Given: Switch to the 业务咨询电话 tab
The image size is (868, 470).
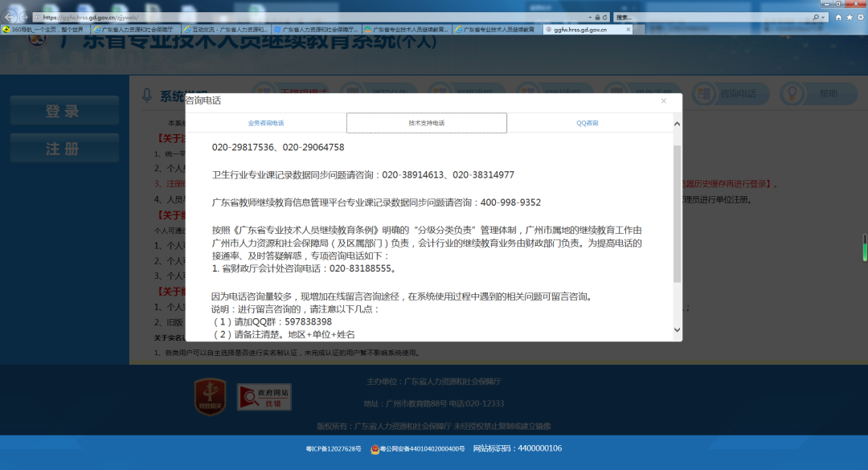Looking at the screenshot, I should point(266,123).
